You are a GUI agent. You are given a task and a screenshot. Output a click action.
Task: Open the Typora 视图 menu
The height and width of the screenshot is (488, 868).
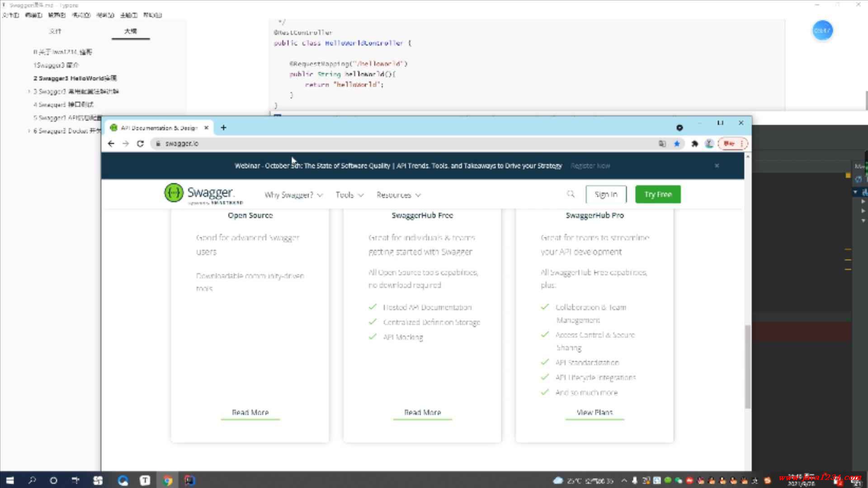coord(105,15)
